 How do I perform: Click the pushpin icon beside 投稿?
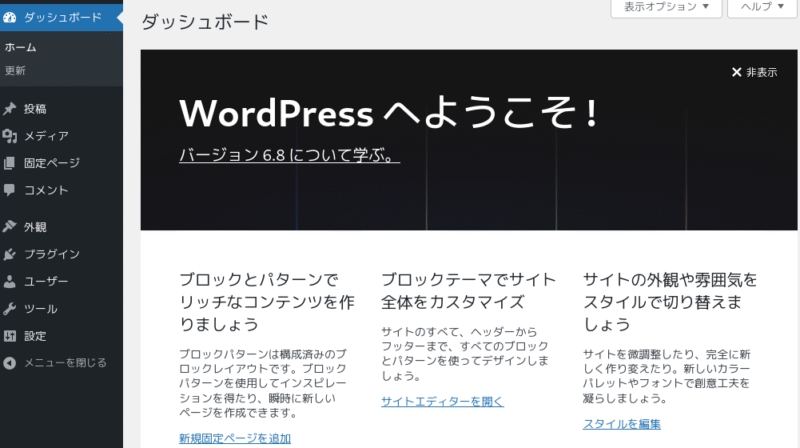pos(10,109)
